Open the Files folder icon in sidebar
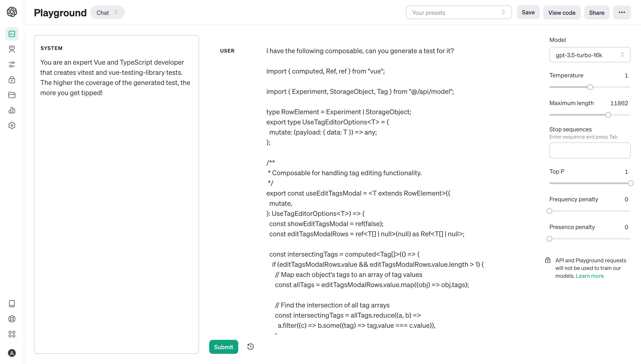The image size is (641, 364). pos(12,95)
